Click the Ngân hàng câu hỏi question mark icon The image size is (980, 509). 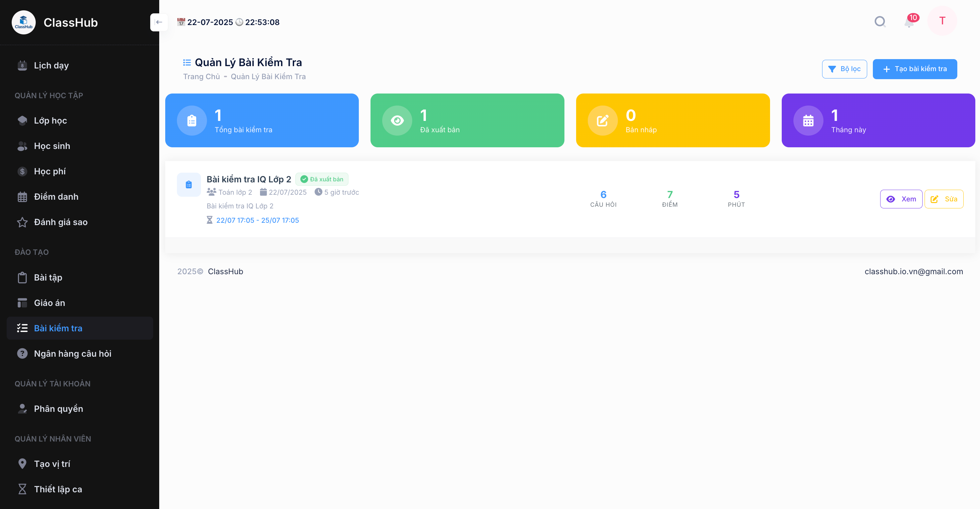(x=22, y=353)
